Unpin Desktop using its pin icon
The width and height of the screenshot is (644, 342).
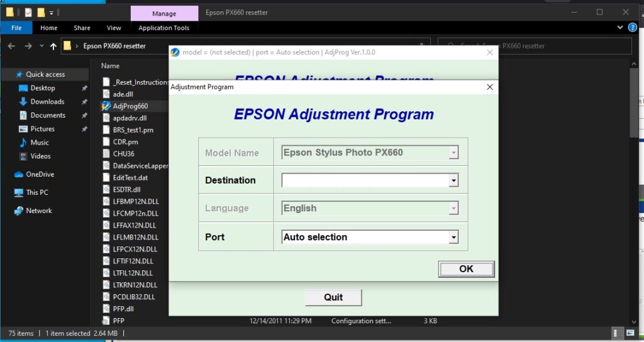[84, 88]
